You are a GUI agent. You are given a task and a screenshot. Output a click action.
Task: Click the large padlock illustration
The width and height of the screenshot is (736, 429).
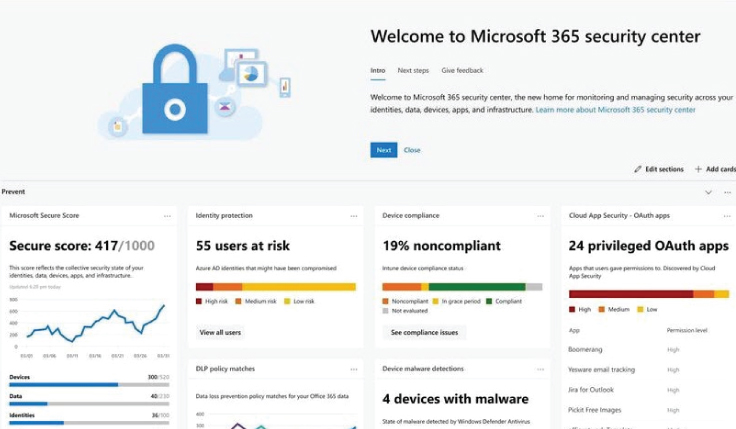tap(175, 89)
